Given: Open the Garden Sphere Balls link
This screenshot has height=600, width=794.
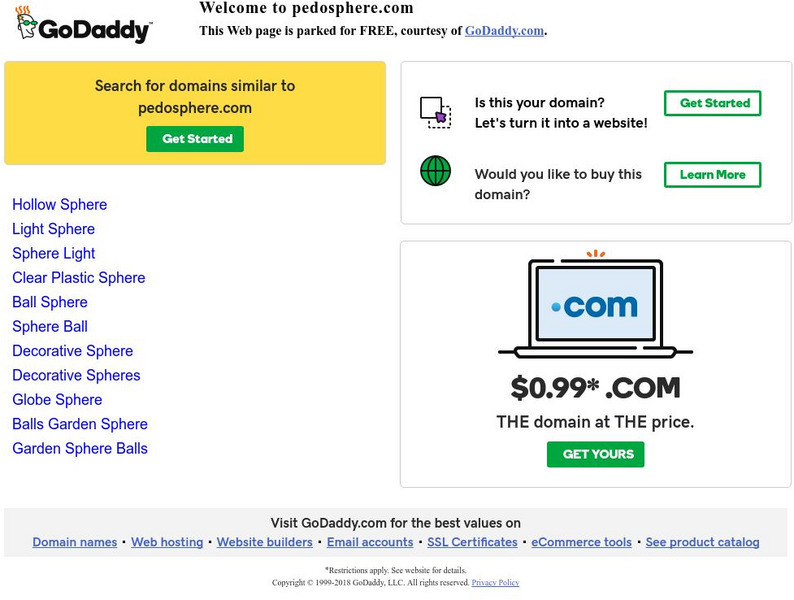Looking at the screenshot, I should tap(79, 448).
